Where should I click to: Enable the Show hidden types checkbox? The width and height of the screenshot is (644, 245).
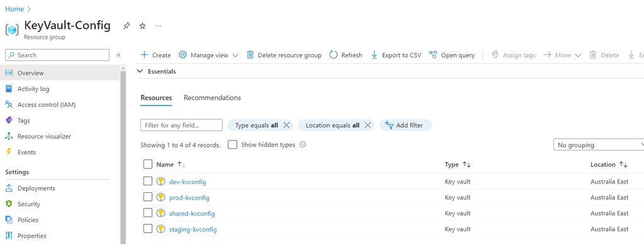tap(233, 144)
